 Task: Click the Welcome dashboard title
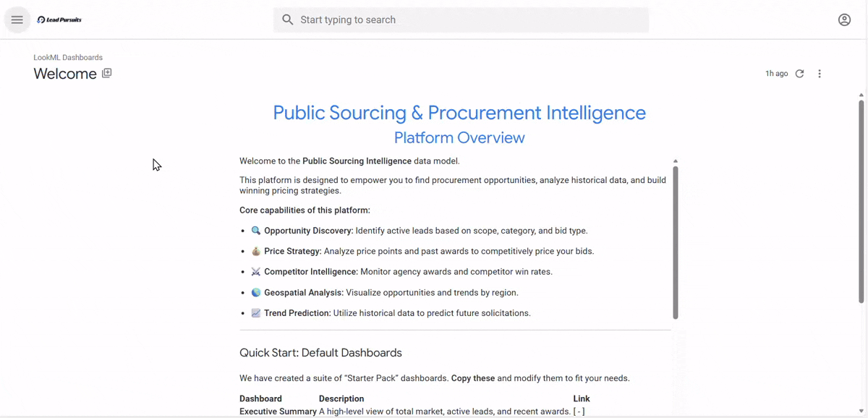(65, 74)
